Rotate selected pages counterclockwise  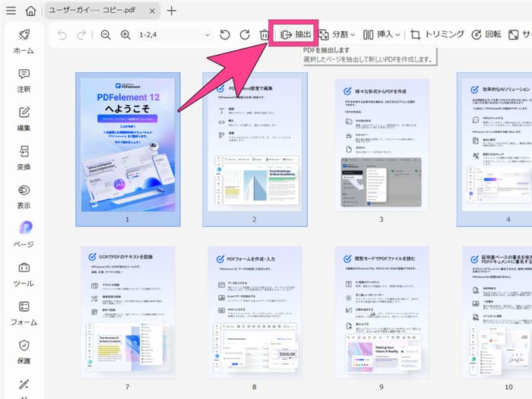coord(225,35)
